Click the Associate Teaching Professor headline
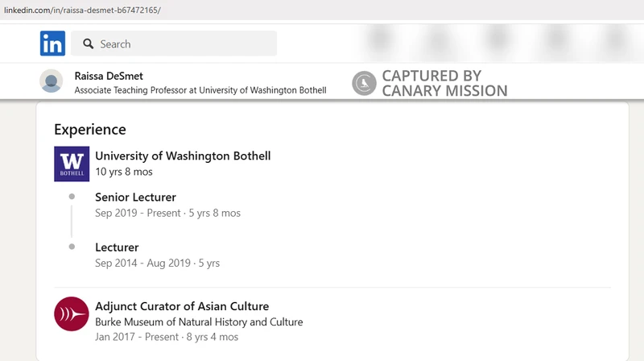Viewport: 644px width, 361px height. click(x=200, y=90)
